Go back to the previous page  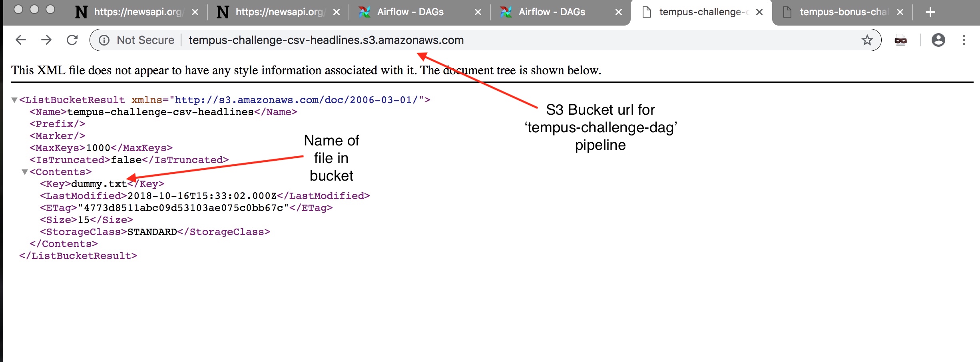point(20,40)
